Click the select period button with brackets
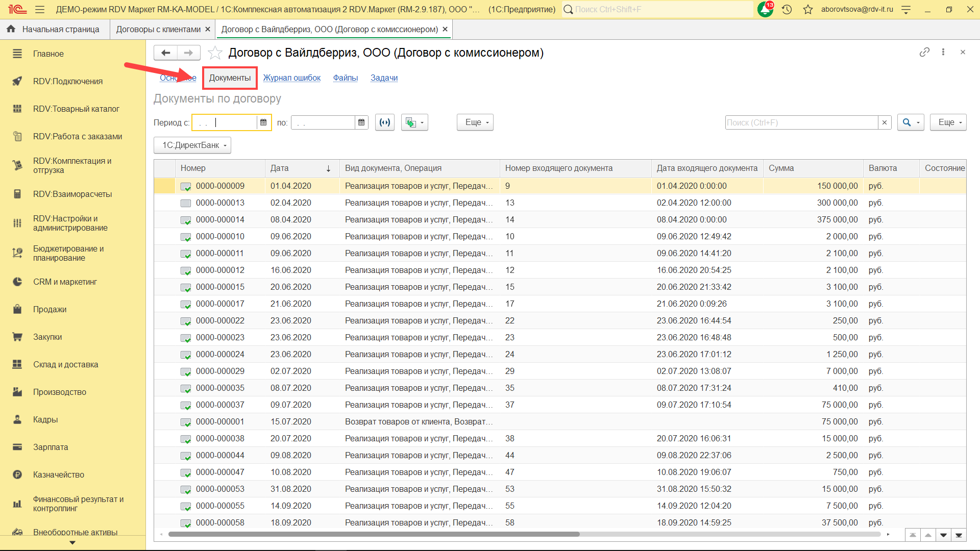 click(x=385, y=122)
